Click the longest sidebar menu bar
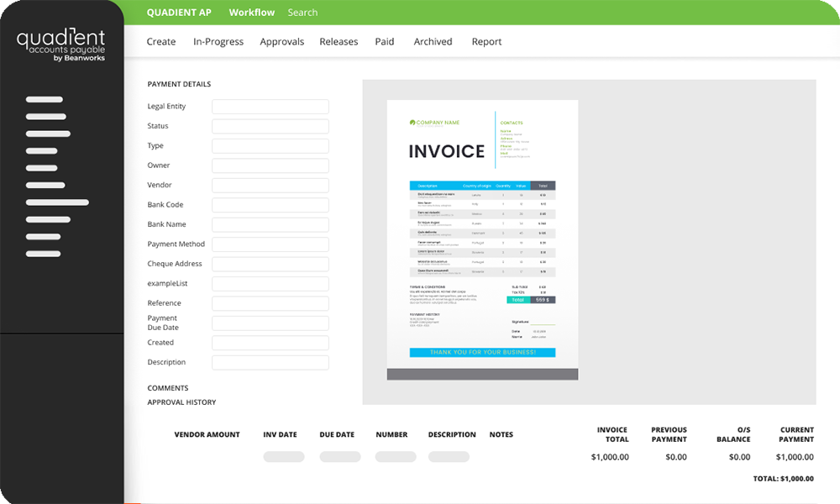Image resolution: width=840 pixels, height=504 pixels. click(57, 202)
